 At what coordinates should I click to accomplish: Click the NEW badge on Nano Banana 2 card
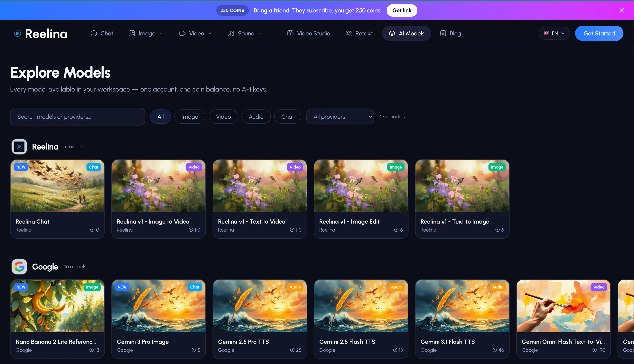21,287
